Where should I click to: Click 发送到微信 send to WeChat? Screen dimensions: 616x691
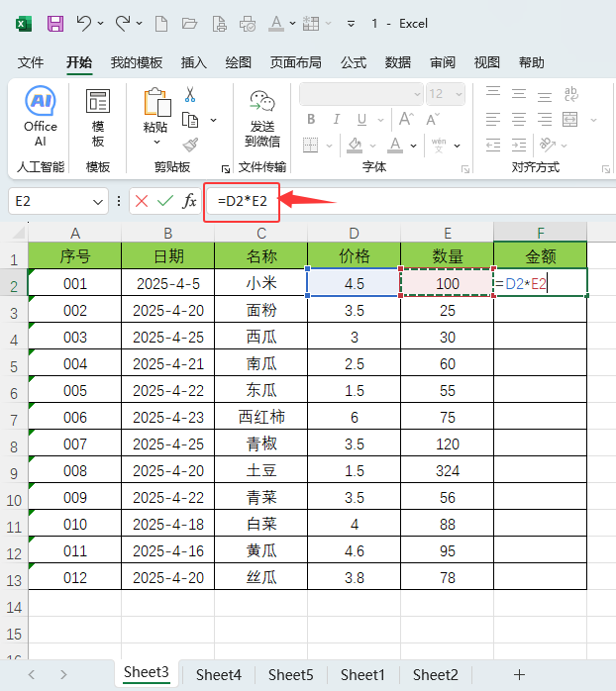point(262,118)
